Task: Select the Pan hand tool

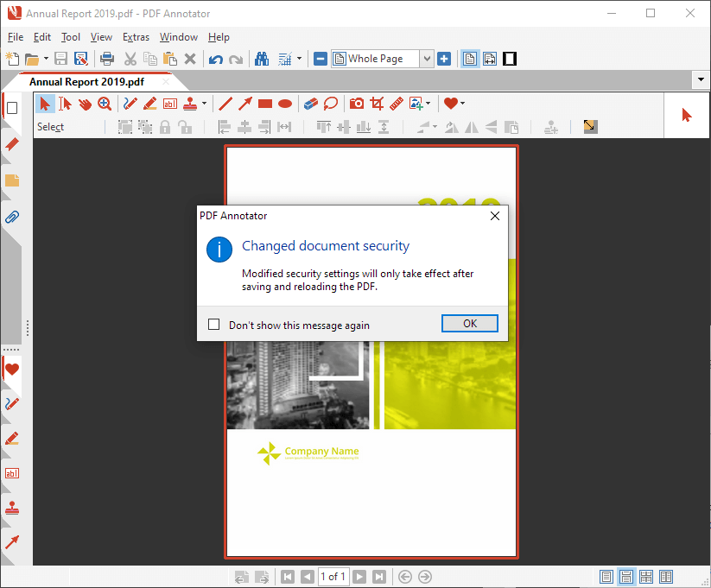Action: coord(85,104)
